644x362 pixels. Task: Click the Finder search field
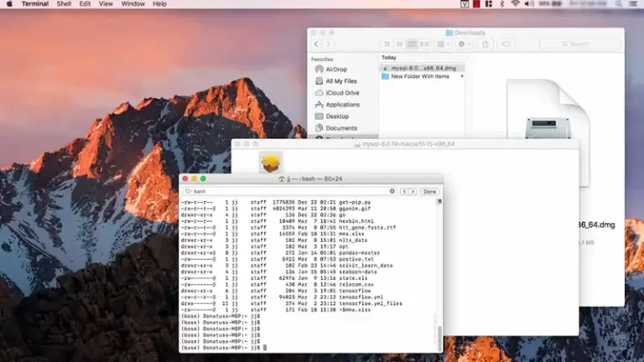pos(579,44)
